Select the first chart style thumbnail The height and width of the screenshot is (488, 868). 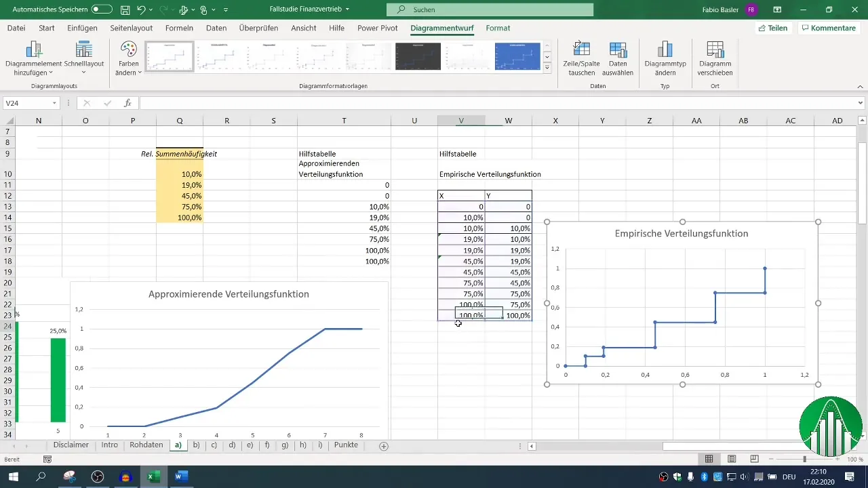(x=170, y=56)
